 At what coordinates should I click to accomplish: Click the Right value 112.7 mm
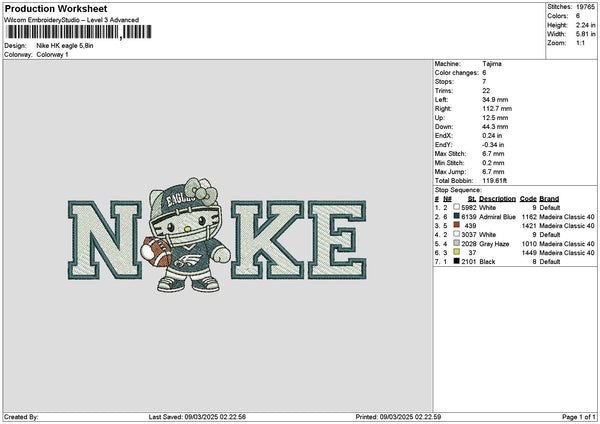tap(497, 109)
